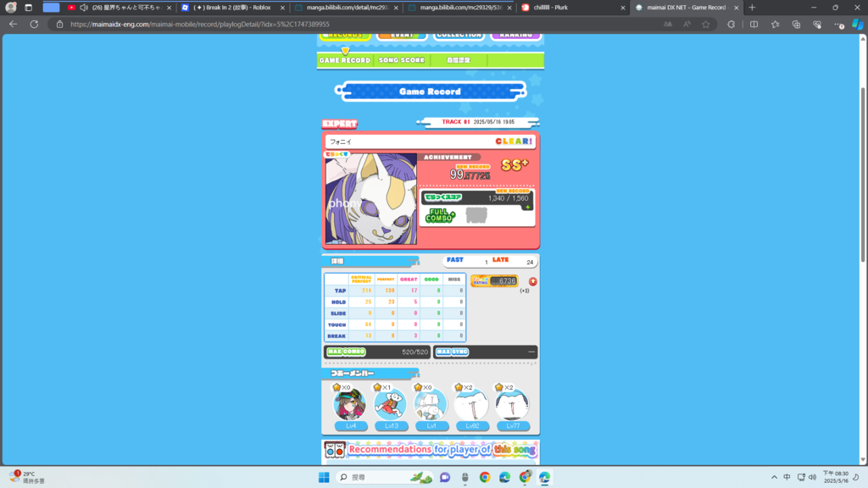Click the address bar URL
868x488 pixels.
(x=200, y=25)
